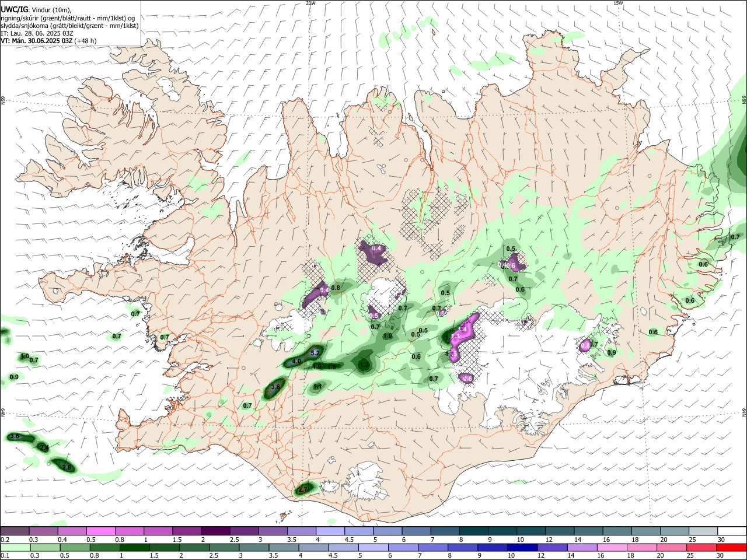Click the initial time 'IT: Lau. 28. 06. 2025 03Z'
The image size is (747, 560).
tap(37, 33)
